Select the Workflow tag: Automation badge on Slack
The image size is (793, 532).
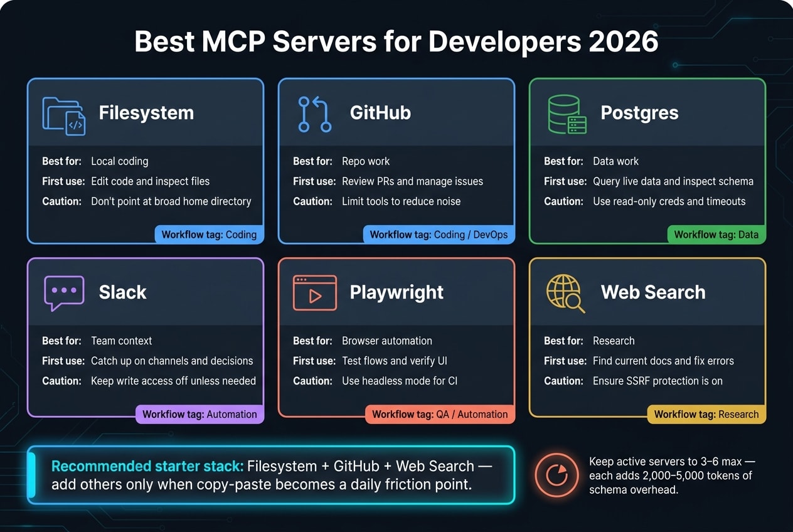click(200, 414)
